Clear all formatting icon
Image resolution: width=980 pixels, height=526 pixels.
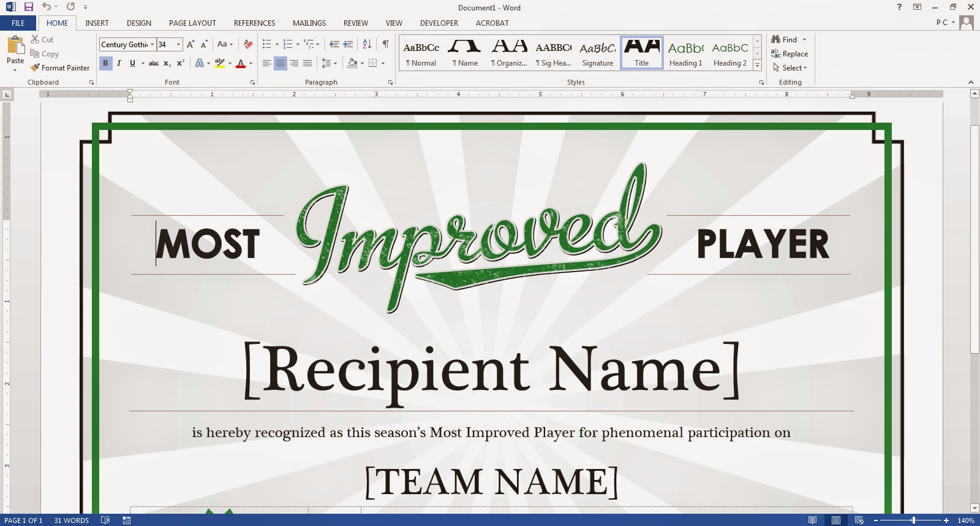tap(248, 44)
